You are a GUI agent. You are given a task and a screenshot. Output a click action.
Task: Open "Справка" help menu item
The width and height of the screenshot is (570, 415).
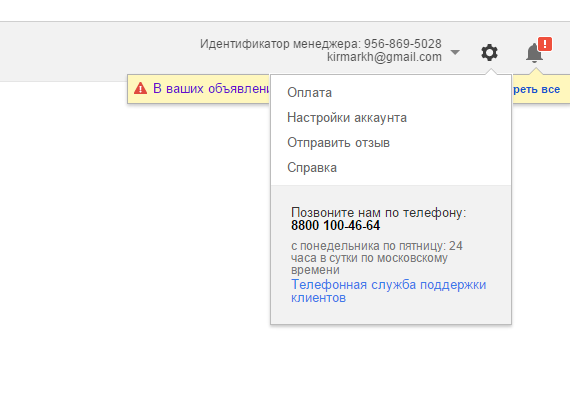(312, 168)
